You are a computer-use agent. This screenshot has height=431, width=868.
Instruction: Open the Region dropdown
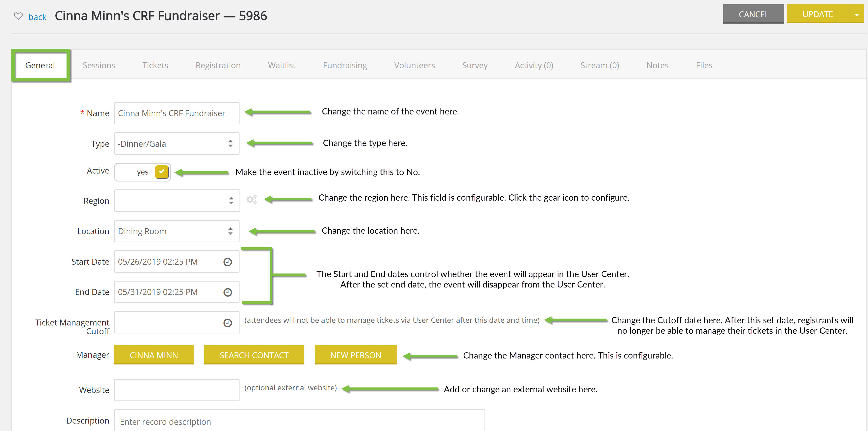coord(177,201)
